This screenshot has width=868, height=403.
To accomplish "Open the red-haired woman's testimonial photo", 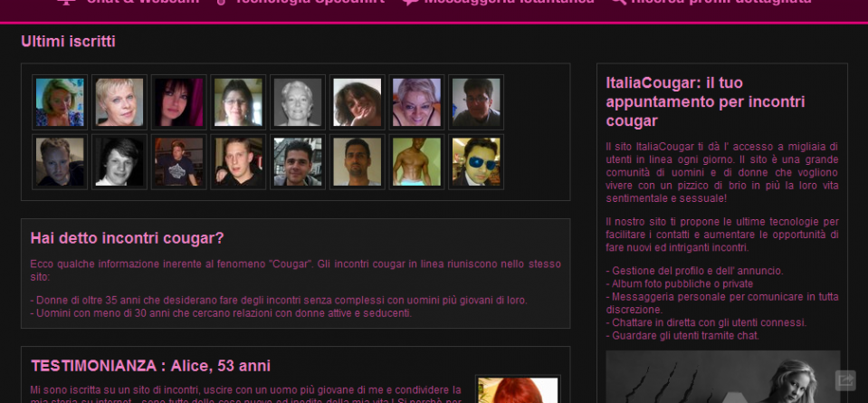I will point(518,390).
